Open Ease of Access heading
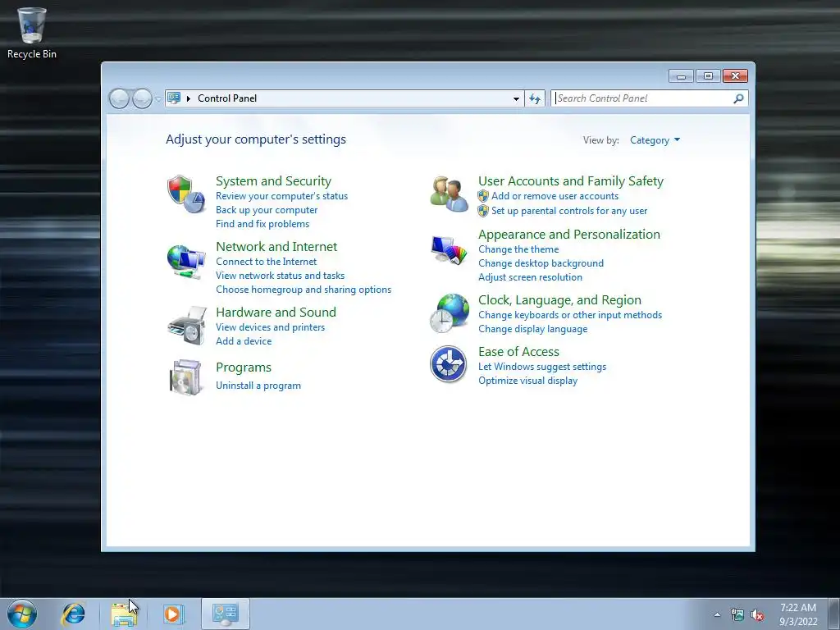This screenshot has height=630, width=840. coord(518,351)
